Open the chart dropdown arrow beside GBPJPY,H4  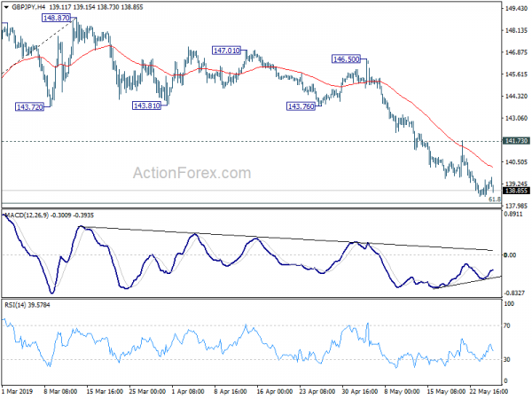[6, 7]
